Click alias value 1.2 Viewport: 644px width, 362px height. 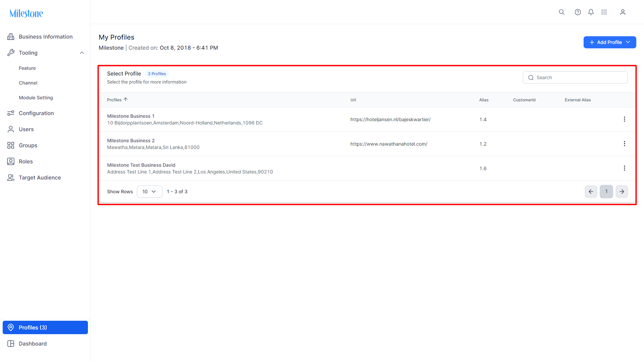click(x=483, y=144)
